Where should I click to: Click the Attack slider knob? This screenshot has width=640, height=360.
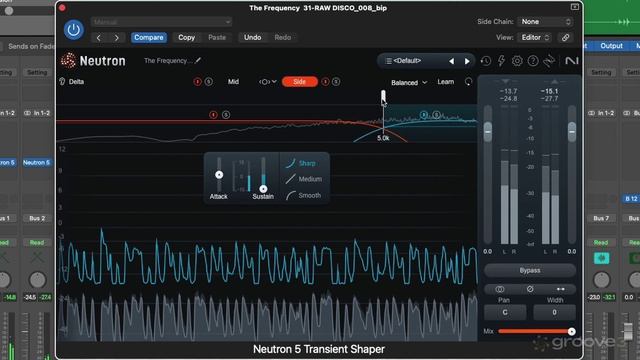[x=219, y=175]
